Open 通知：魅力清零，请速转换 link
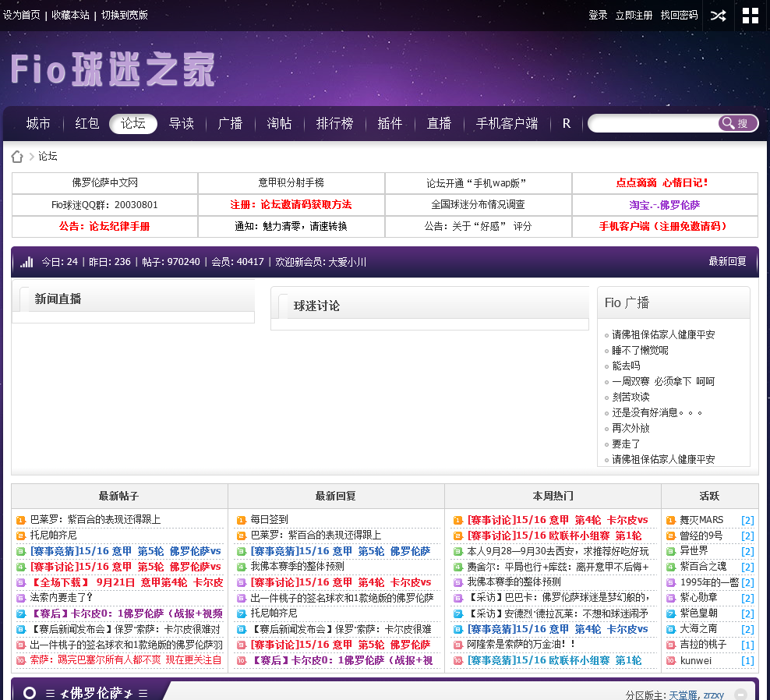The image size is (770, 700). (x=291, y=226)
